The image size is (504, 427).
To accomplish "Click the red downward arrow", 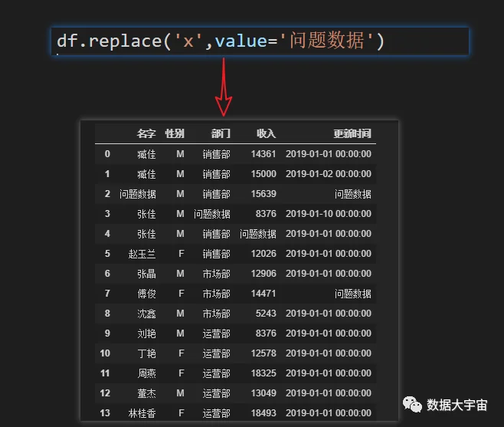I will (224, 87).
